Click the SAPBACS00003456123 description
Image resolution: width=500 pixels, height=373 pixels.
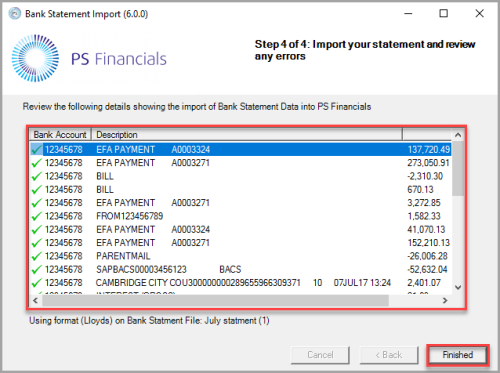tap(141, 270)
